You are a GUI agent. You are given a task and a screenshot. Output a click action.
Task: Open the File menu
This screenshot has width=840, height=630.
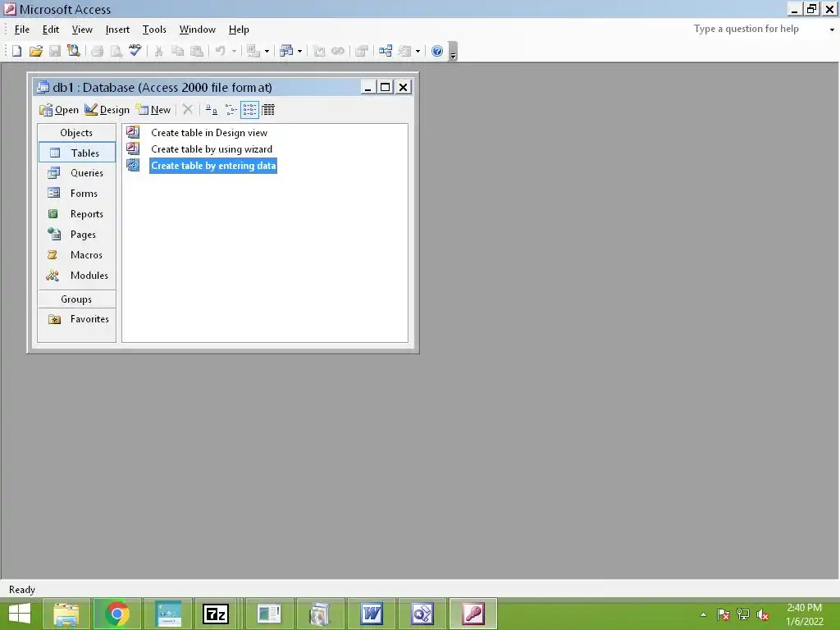tap(21, 30)
